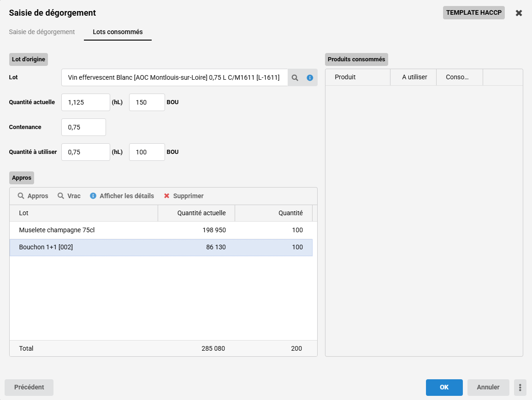Click the blue lot info icon
The width and height of the screenshot is (532, 400).
pyautogui.click(x=310, y=78)
